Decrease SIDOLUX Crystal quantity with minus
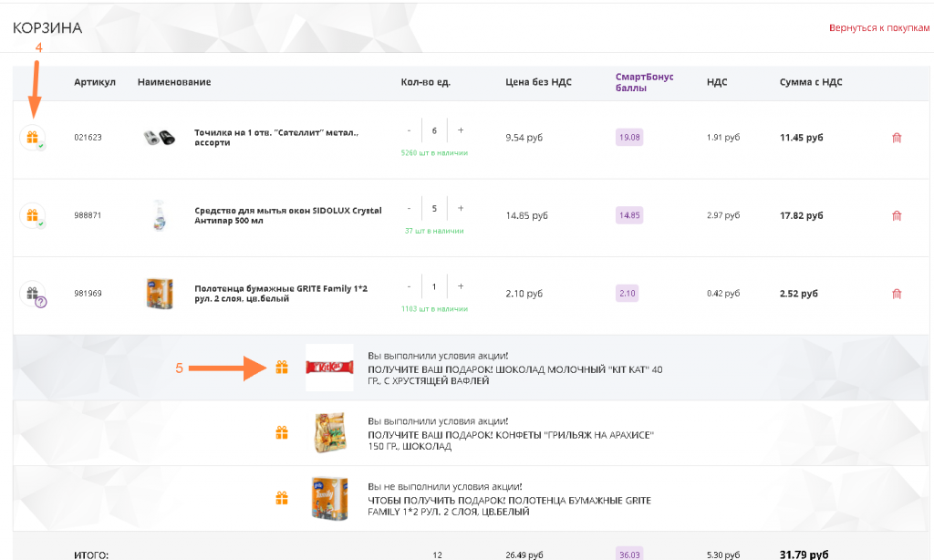This screenshot has width=934, height=560. (409, 209)
